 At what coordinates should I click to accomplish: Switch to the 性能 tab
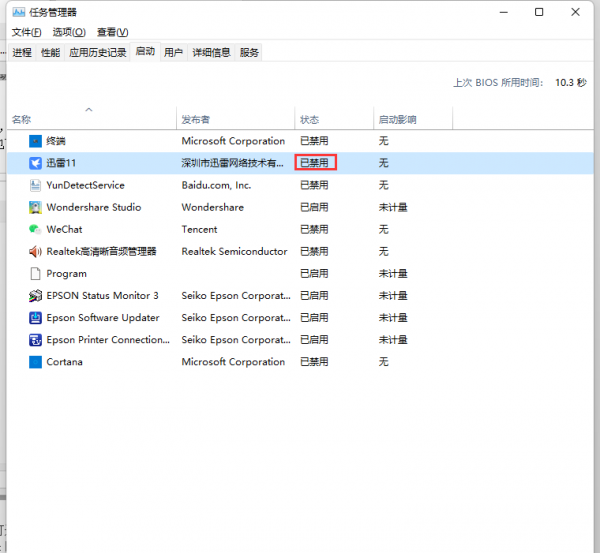coord(51,52)
